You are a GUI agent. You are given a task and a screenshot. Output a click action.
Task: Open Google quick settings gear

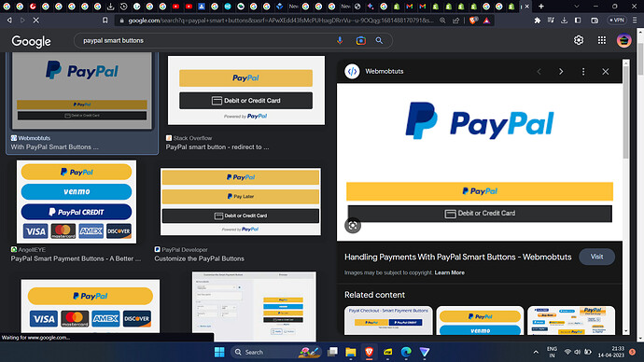click(x=579, y=40)
